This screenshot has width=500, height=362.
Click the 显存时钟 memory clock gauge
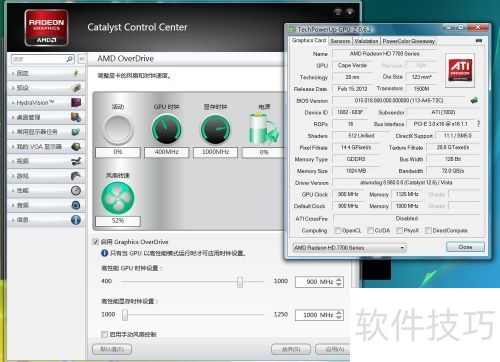[x=215, y=129]
